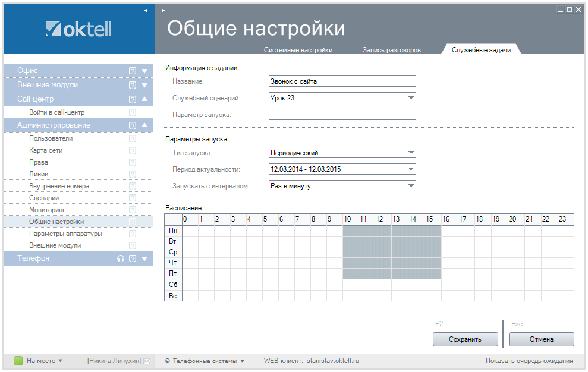
Task: Enable the Saturday 12 o'clock schedule cell
Action: 383,285
